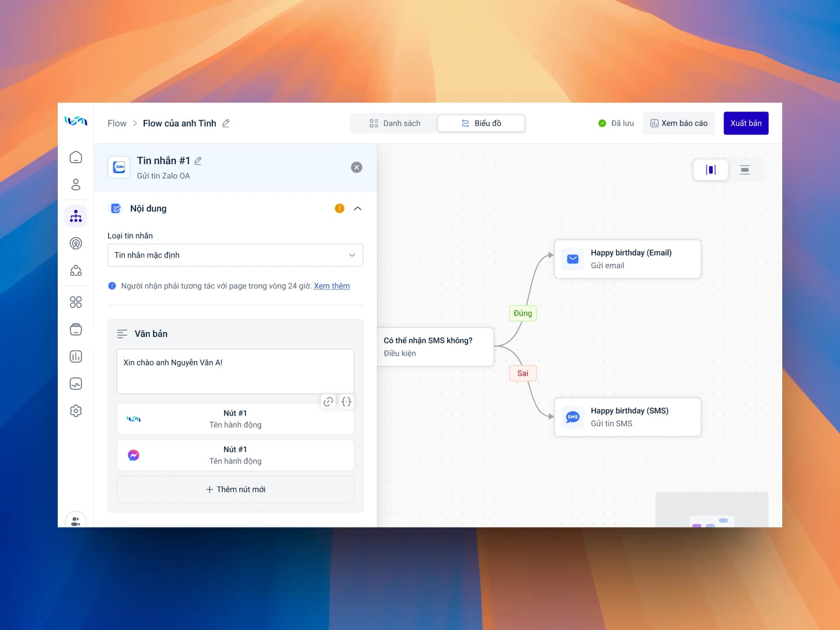Open the activity monitor icon in sidebar
Screen dimensions: 840x630
[x=76, y=384]
